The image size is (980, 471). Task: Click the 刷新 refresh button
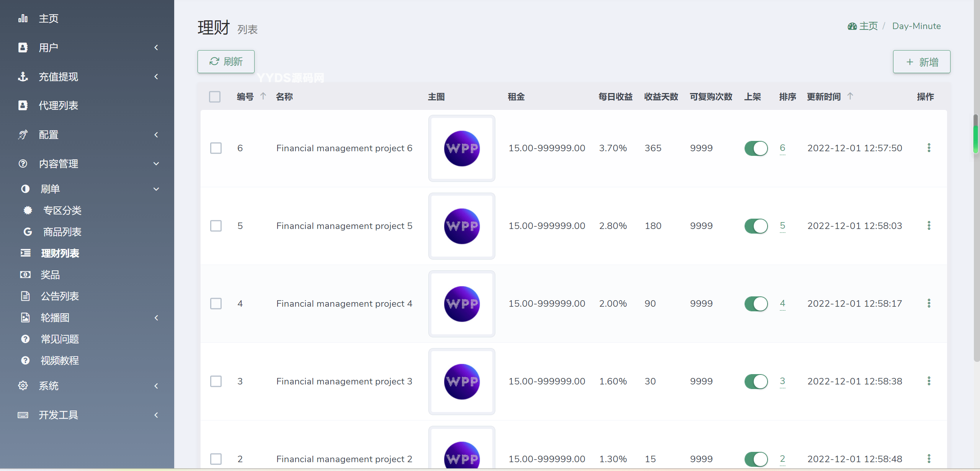(226, 62)
